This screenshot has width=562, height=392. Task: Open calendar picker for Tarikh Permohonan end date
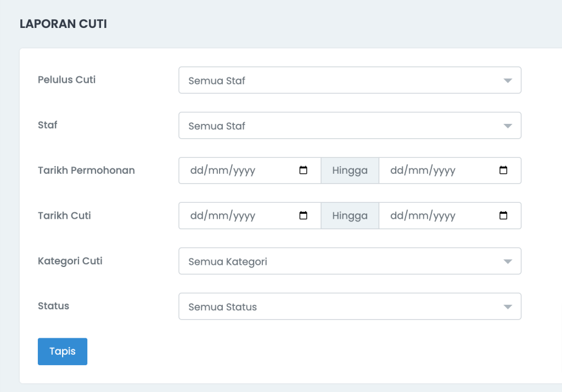(503, 171)
